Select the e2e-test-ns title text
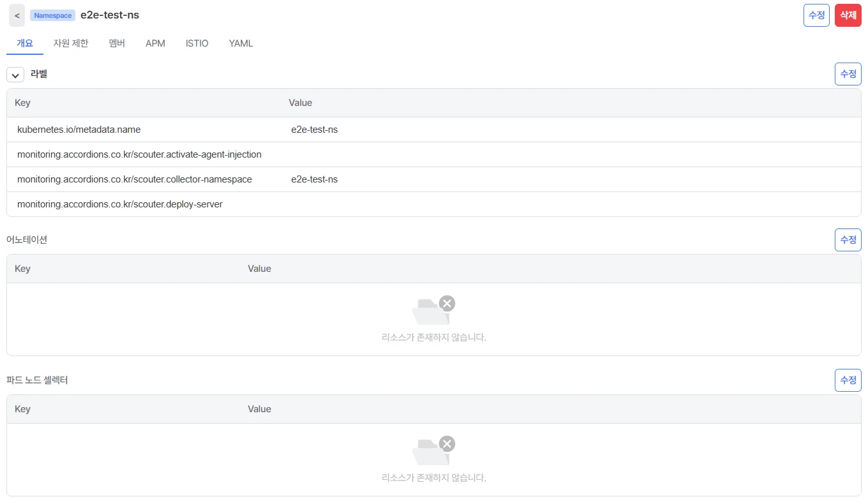Viewport: 868px width, 499px height. point(110,15)
